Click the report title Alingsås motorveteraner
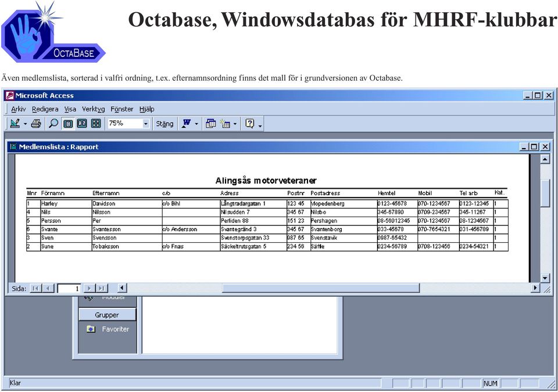Viewport: 558px width, 392px height. point(266,181)
